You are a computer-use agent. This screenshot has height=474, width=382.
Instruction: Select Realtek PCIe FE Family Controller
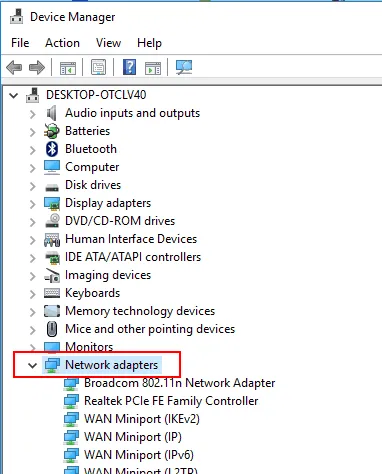coord(171,401)
